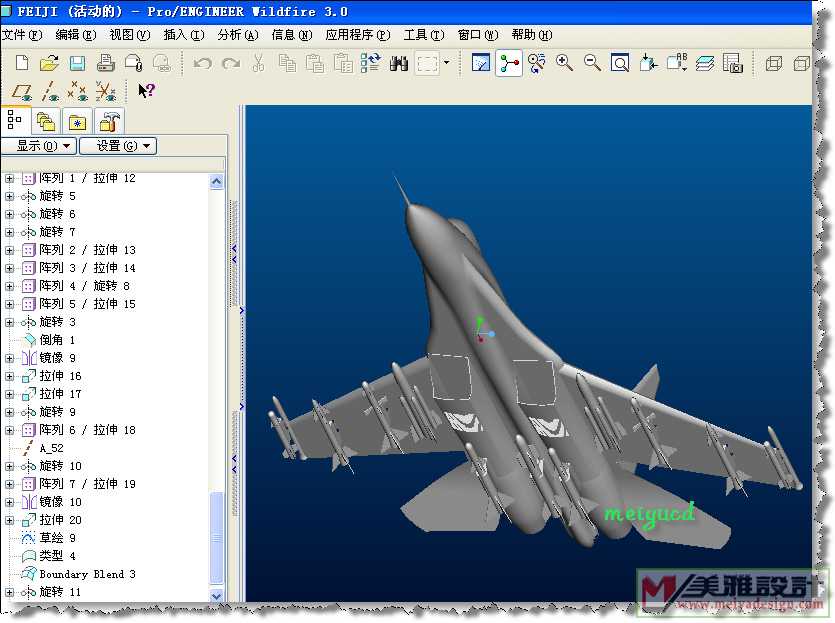835x623 pixels.
Task: Click the Zoom Out magnifier icon
Action: pos(592,63)
